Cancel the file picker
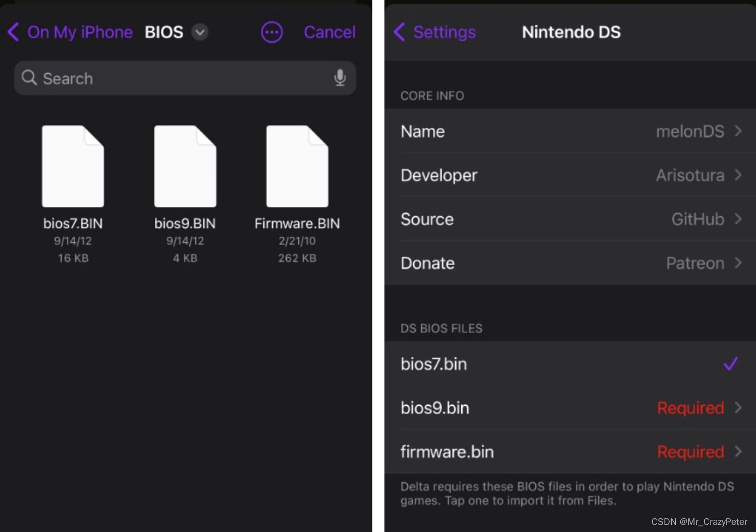Screen dimensions: 756x532 coord(330,32)
